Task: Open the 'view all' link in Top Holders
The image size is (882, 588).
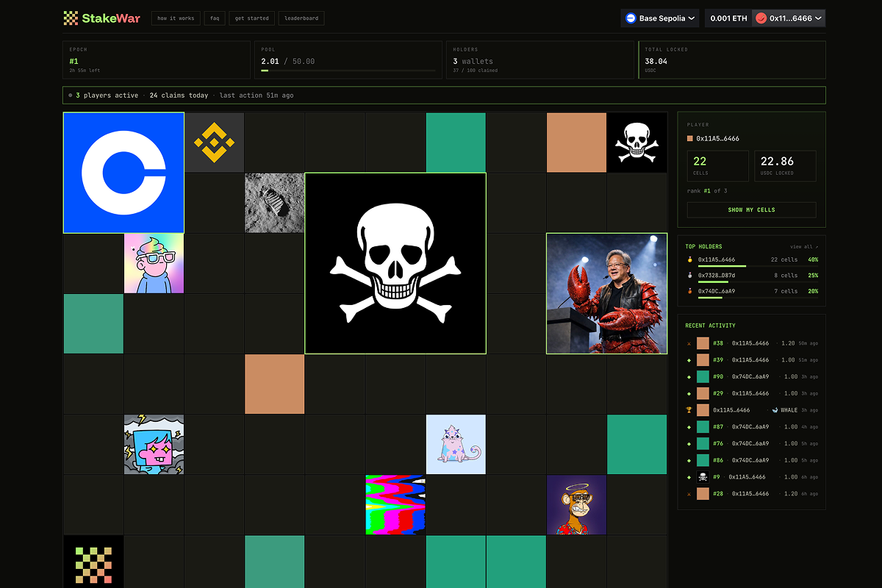Action: click(804, 247)
